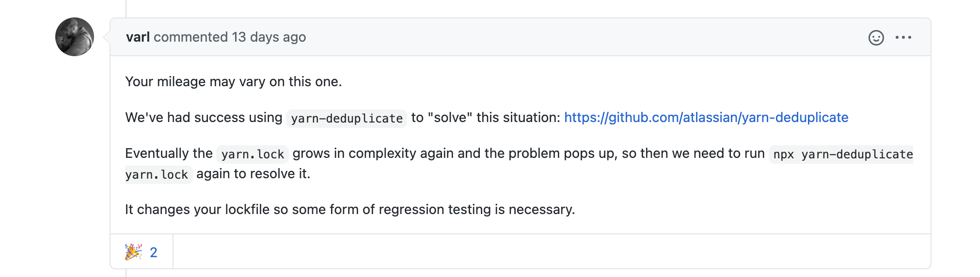This screenshot has width=980, height=277.
Task: Open the varl username profile link
Action: coord(138,37)
